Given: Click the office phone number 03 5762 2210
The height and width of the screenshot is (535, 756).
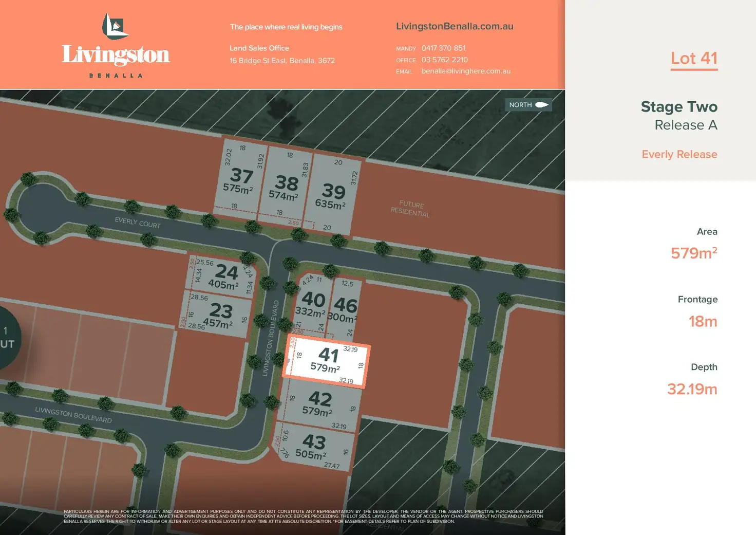Looking at the screenshot, I should point(444,60).
